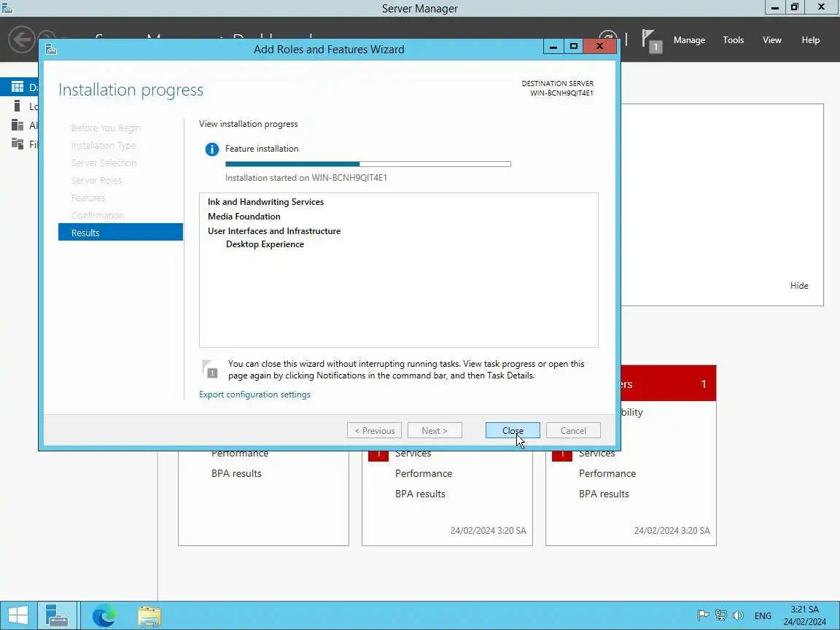Open BPA results in the right tile

[604, 494]
